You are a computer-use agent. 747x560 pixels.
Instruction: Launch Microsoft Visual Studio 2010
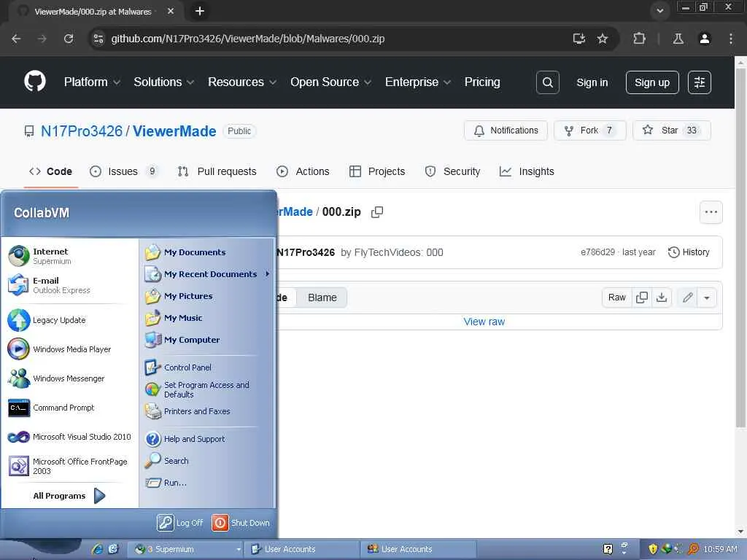[x=69, y=437]
